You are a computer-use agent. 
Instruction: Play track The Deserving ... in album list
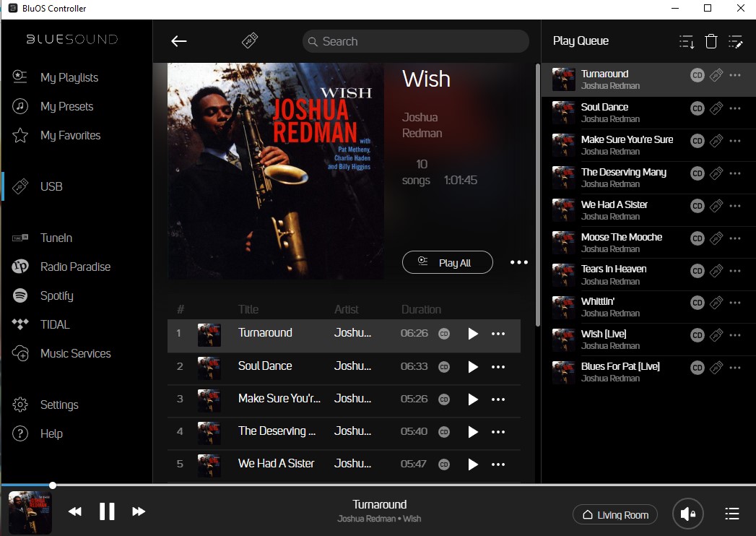(x=473, y=432)
